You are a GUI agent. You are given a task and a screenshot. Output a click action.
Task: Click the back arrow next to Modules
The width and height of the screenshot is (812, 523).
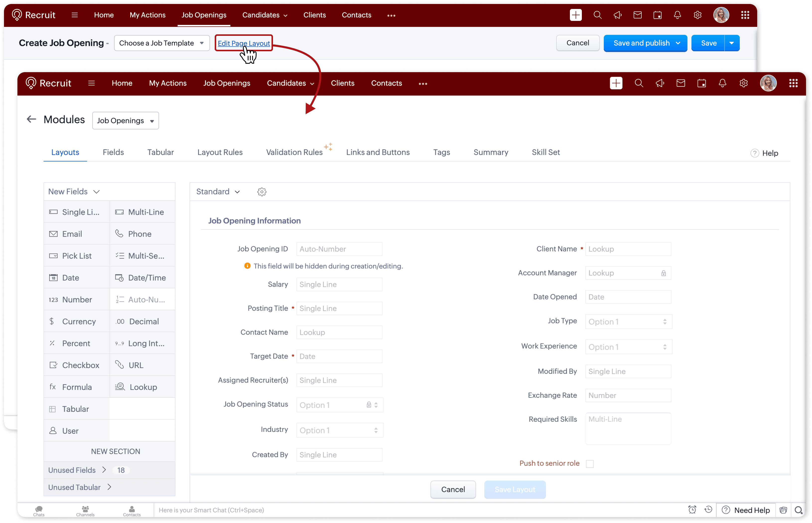coord(31,119)
